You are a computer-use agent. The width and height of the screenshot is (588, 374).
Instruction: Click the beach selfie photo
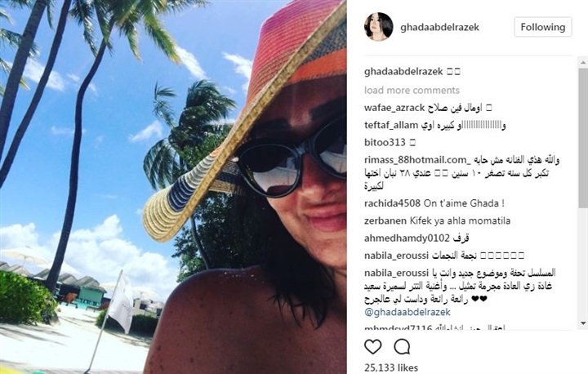173,187
